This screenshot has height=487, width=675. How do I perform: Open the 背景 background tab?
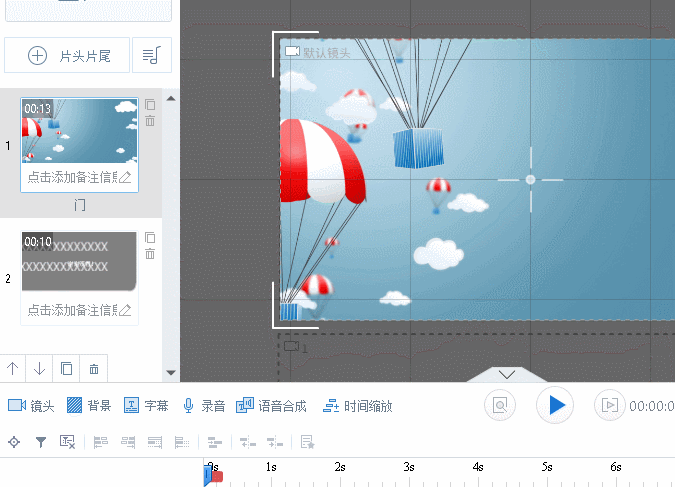coord(89,406)
